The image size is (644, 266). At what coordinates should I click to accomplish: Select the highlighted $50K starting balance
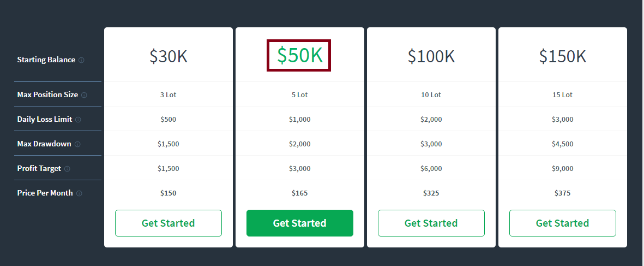299,56
